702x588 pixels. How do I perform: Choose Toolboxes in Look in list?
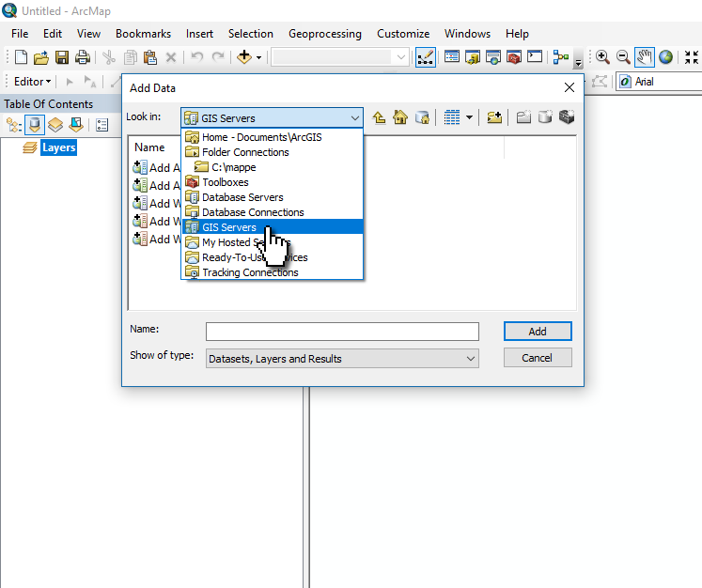(273, 182)
